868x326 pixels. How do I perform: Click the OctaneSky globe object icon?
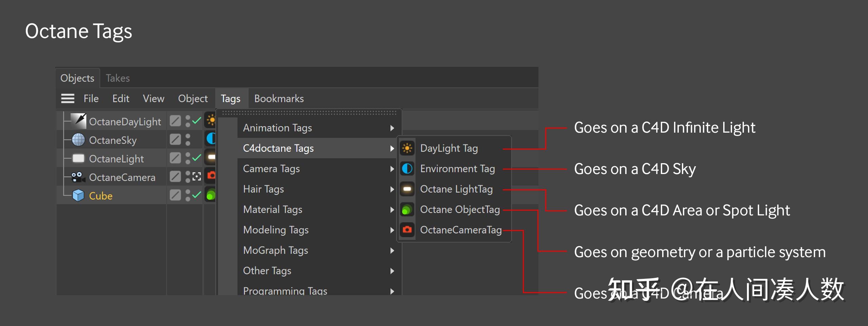[x=78, y=140]
